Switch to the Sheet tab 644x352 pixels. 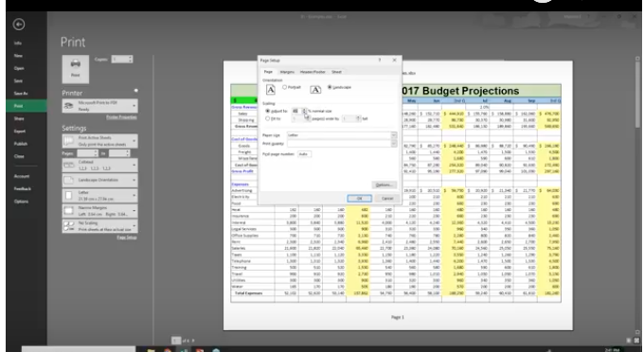click(x=336, y=72)
